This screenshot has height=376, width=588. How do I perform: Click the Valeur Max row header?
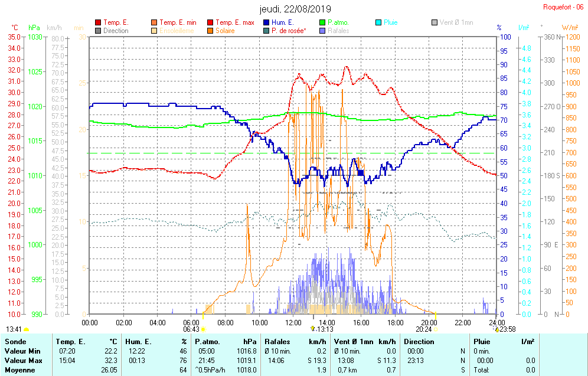click(x=23, y=361)
